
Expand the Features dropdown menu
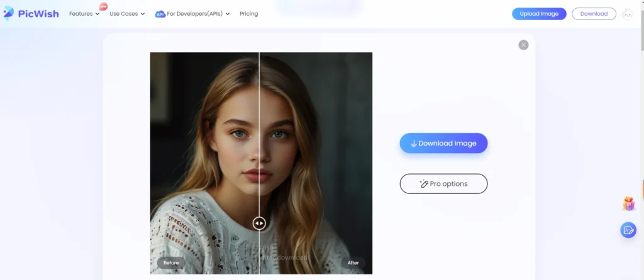pos(84,14)
